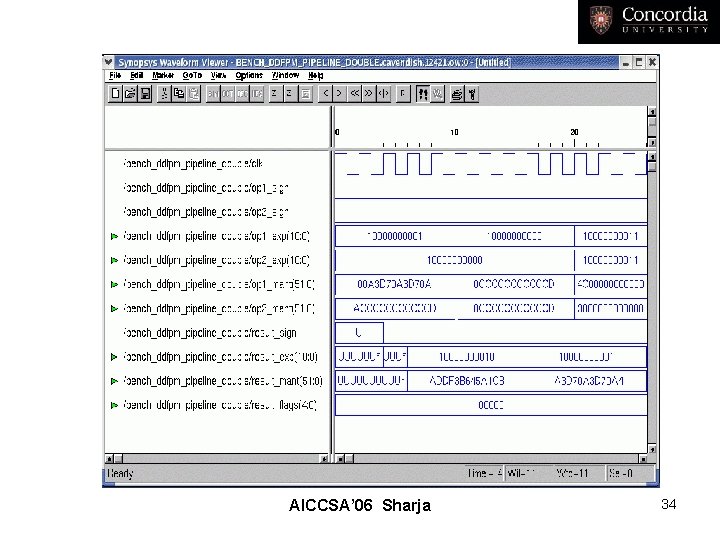This screenshot has width=720, height=540.
Task: Cut selection with the scissors icon
Action: 163,94
